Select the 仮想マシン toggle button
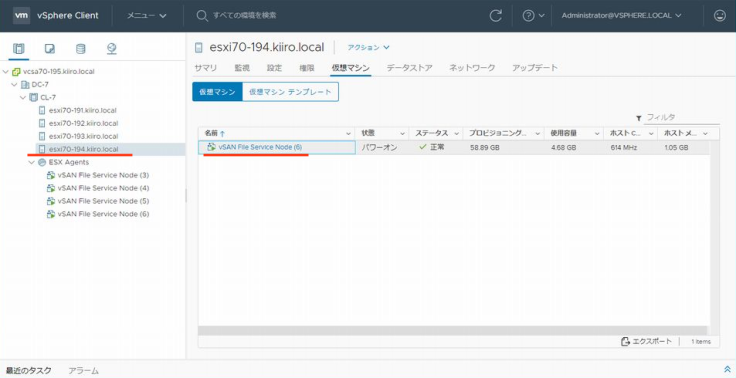Viewport: 736px width, 378px height. (217, 92)
